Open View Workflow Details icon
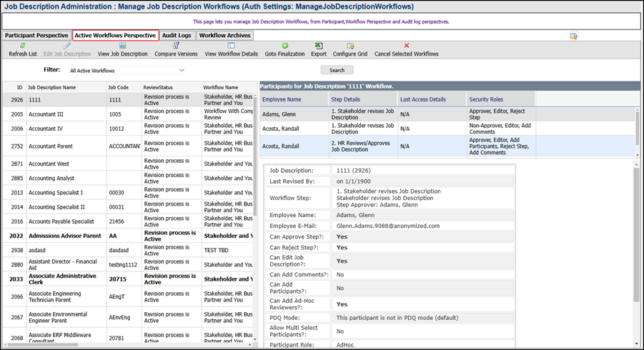 pos(232,46)
